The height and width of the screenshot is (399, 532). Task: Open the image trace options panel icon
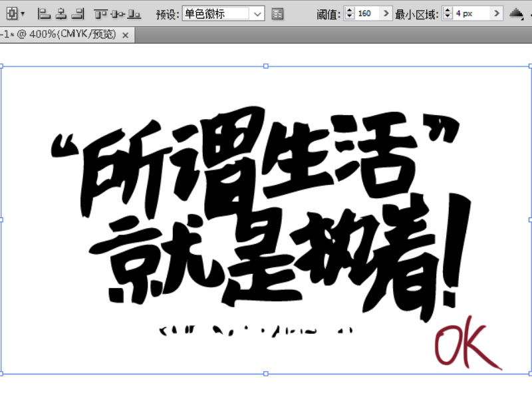277,14
